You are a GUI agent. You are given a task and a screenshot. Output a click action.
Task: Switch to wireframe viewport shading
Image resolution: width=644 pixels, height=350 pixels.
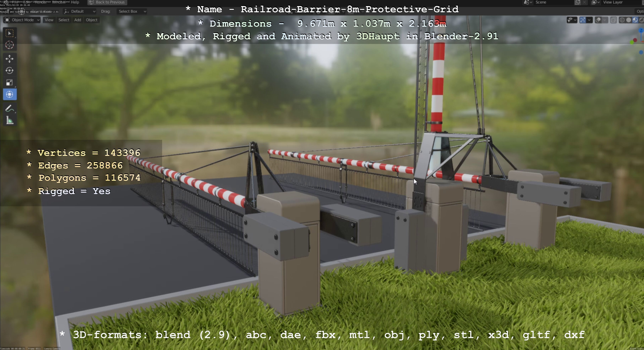click(x=622, y=20)
